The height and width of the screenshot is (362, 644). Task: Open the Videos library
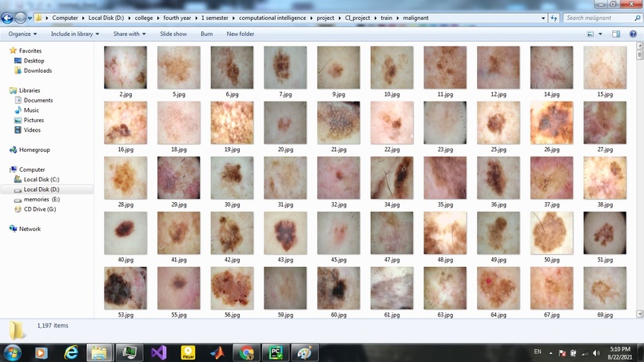click(32, 129)
